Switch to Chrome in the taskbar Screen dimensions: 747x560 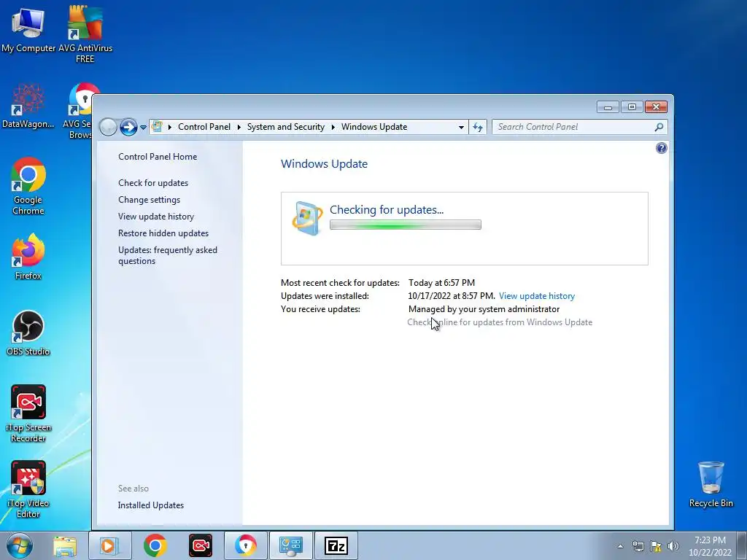click(x=155, y=545)
